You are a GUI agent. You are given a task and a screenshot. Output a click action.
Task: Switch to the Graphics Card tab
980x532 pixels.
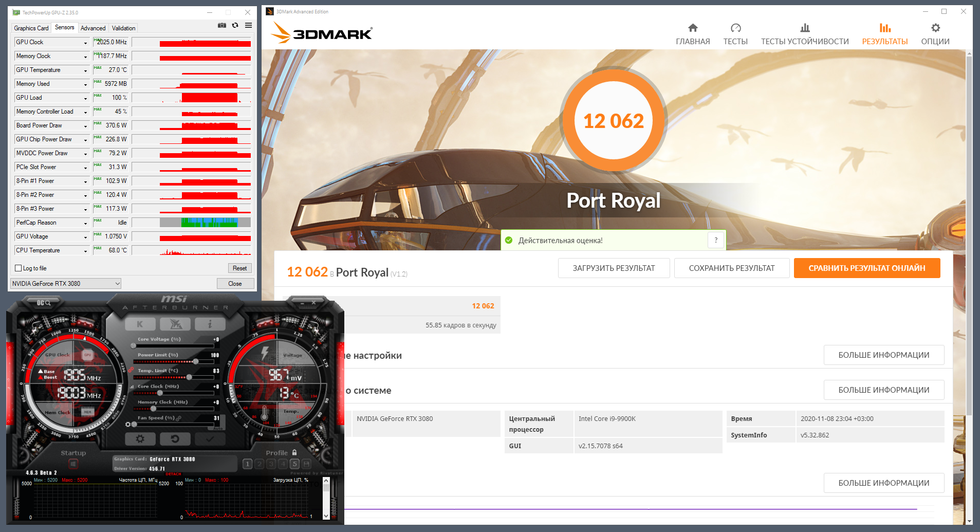click(31, 28)
